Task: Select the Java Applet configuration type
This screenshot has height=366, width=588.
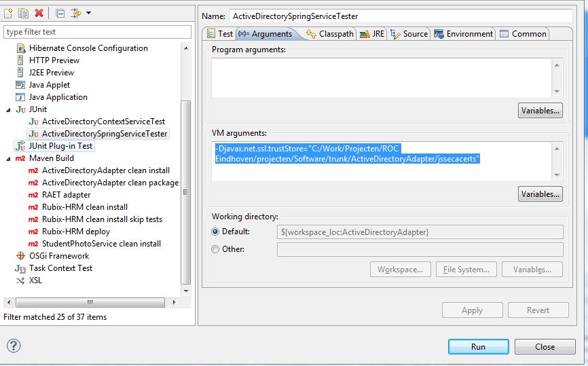Action: coord(49,85)
